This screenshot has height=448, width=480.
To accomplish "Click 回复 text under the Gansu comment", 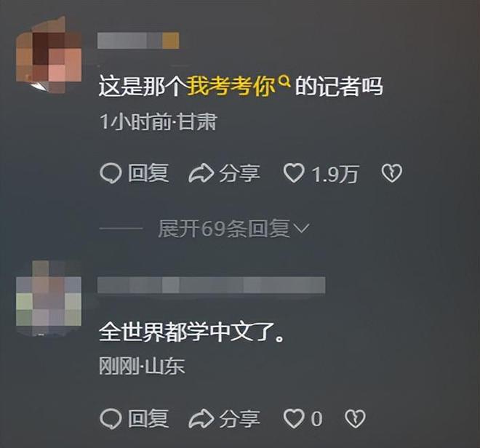I will pyautogui.click(x=148, y=173).
